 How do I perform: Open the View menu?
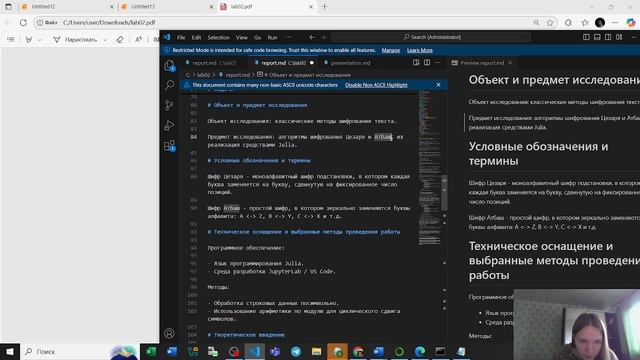point(242,38)
